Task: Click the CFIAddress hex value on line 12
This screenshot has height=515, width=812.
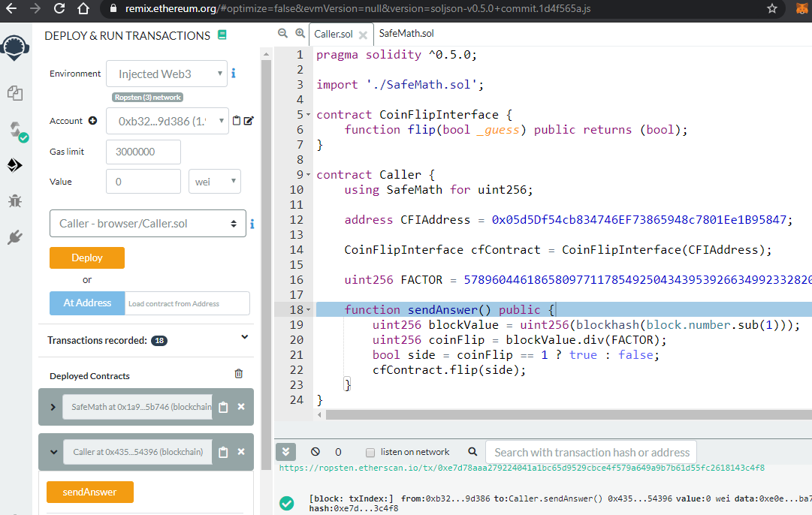Action: click(639, 220)
